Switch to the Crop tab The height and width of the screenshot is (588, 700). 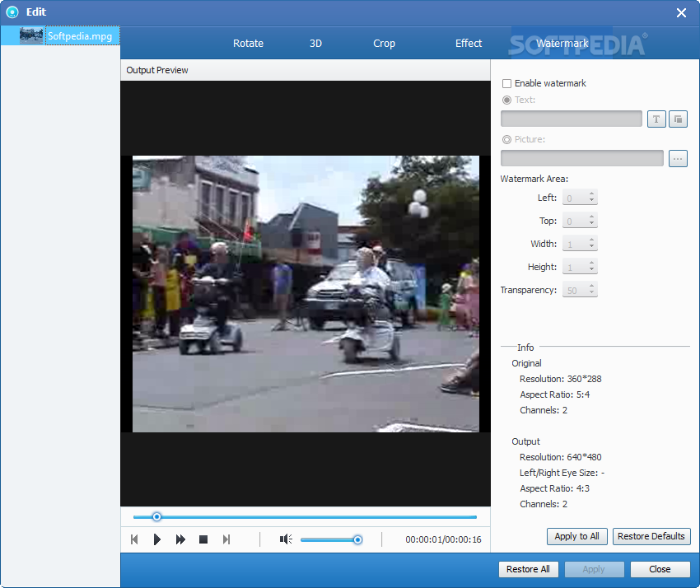[x=384, y=44]
